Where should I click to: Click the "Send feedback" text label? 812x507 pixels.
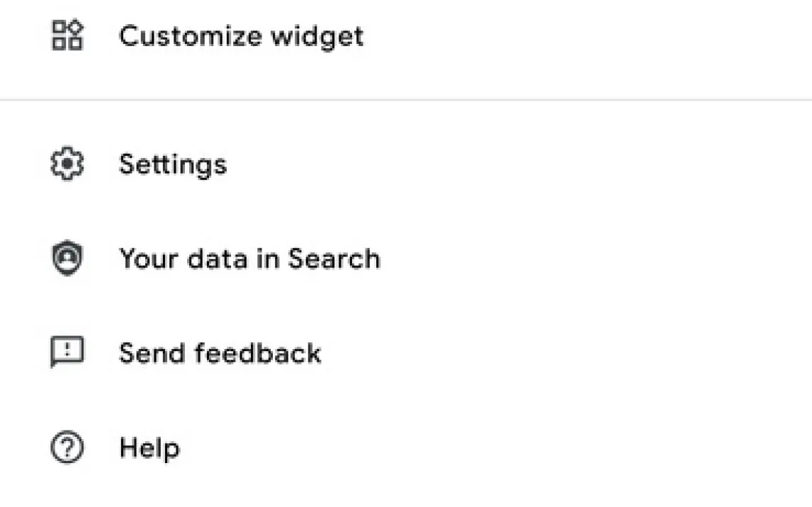[220, 353]
